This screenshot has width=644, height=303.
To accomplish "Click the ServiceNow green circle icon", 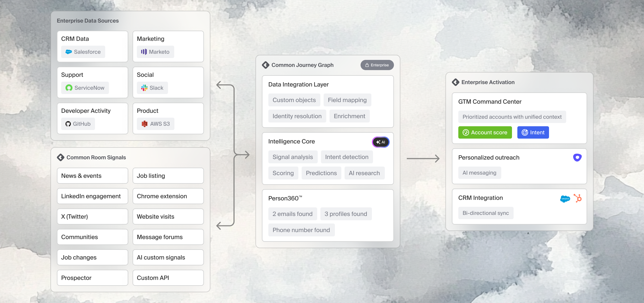I will point(69,88).
